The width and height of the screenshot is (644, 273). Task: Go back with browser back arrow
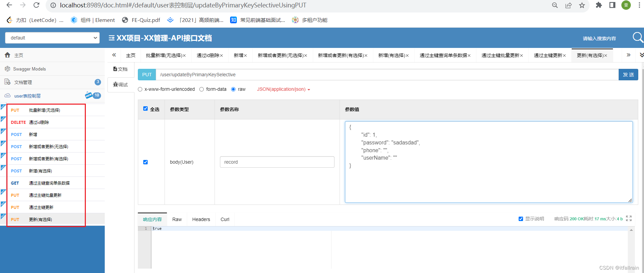tap(9, 5)
